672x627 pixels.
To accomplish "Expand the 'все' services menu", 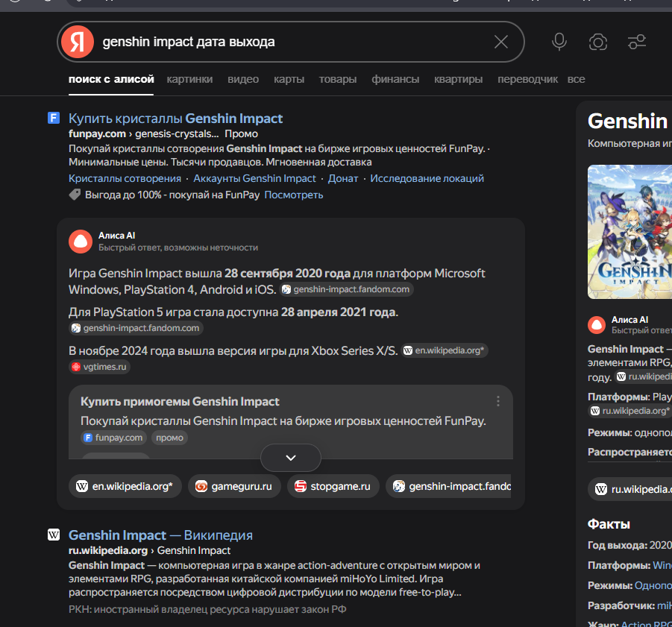I will [576, 79].
